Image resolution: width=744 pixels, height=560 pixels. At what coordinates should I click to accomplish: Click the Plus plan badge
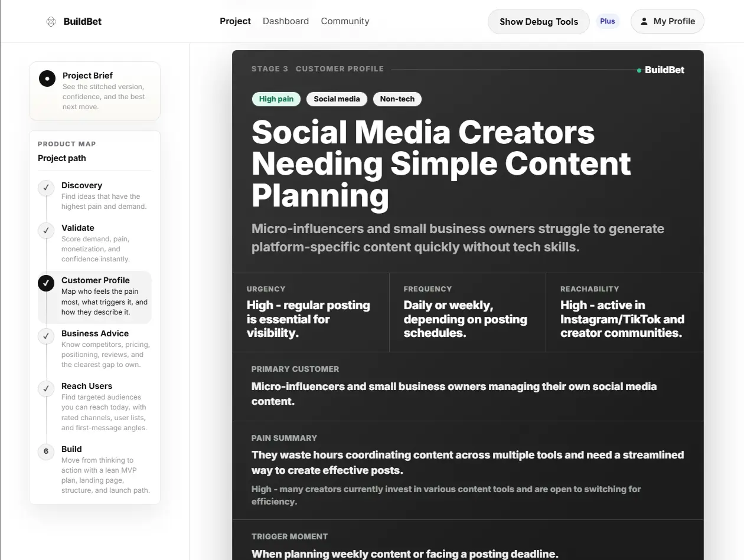[x=608, y=21]
